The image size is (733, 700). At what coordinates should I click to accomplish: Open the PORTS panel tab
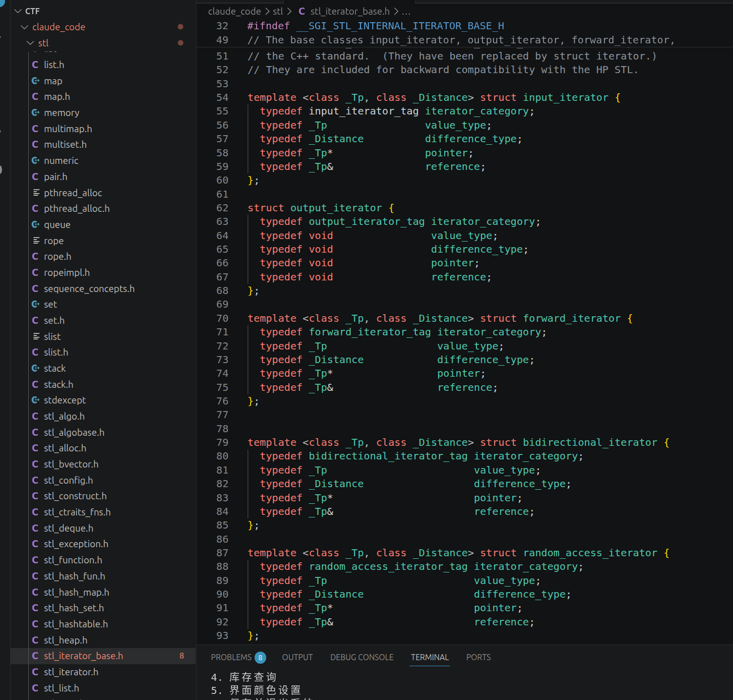[478, 657]
